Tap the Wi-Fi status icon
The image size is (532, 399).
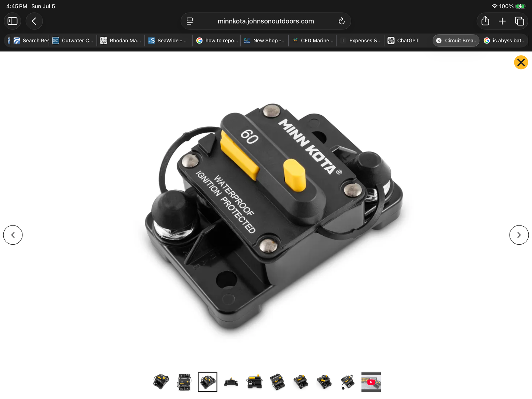click(494, 6)
